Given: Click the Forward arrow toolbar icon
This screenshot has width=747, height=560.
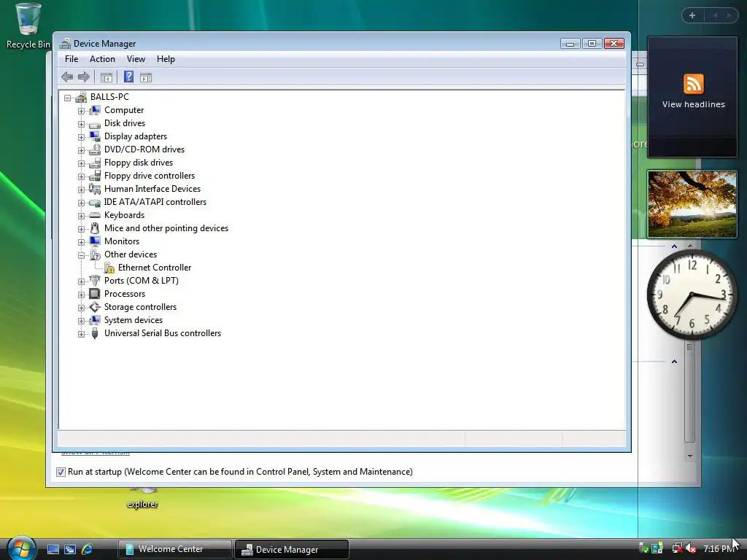Looking at the screenshot, I should (84, 77).
